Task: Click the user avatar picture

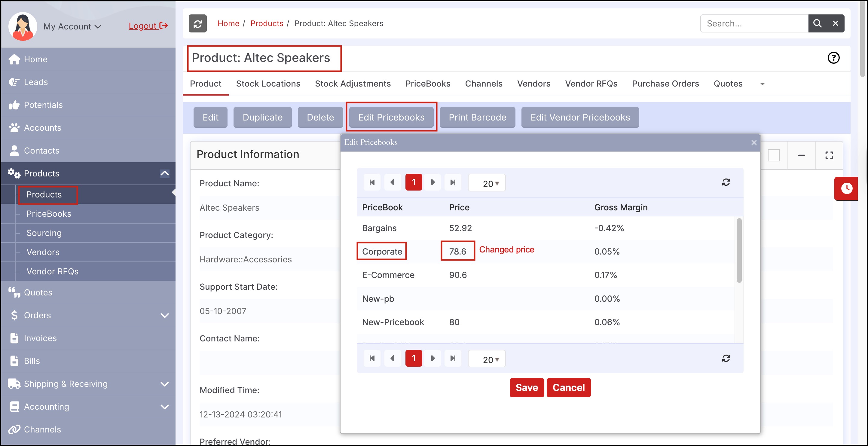Action: coord(23,26)
